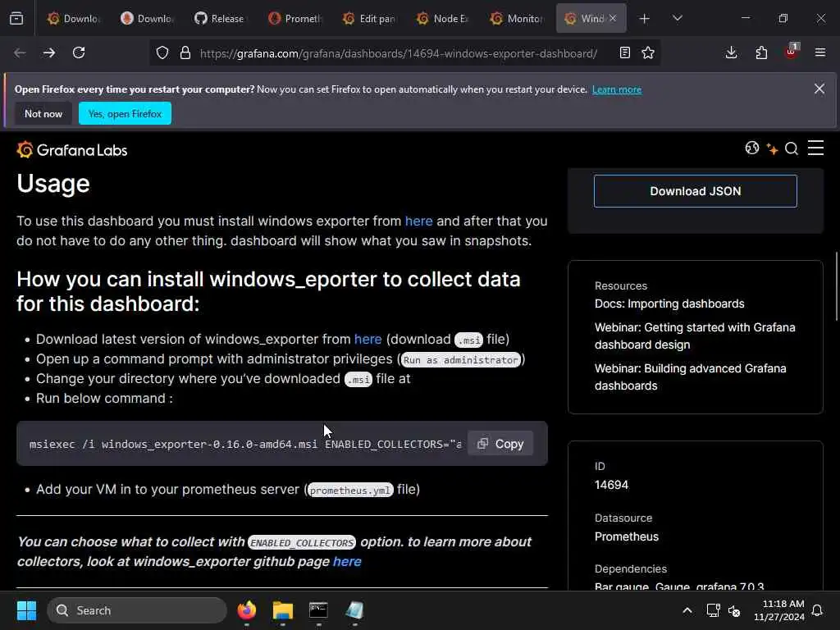Switch to the second Download tab
The width and height of the screenshot is (840, 630).
[x=146, y=19]
